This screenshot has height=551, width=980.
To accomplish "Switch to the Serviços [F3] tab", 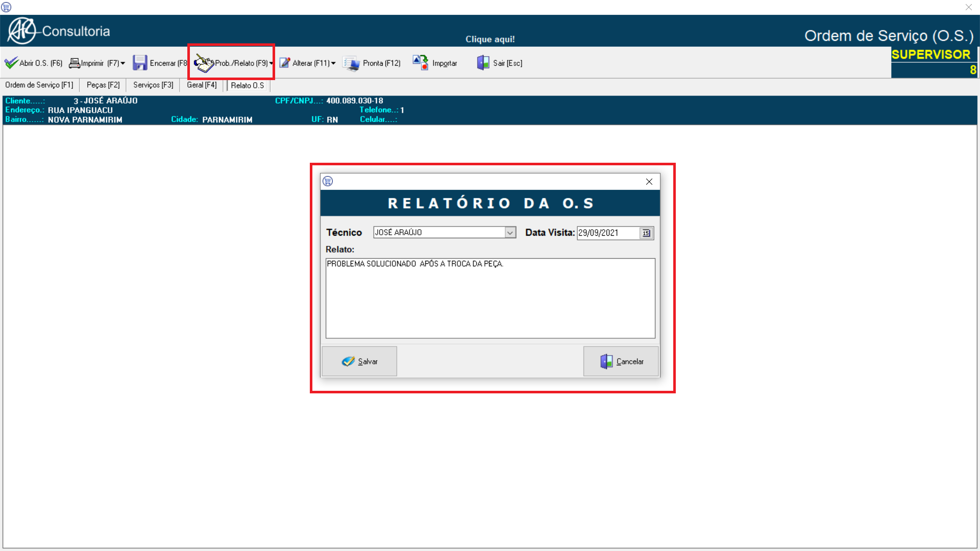I will click(x=153, y=85).
